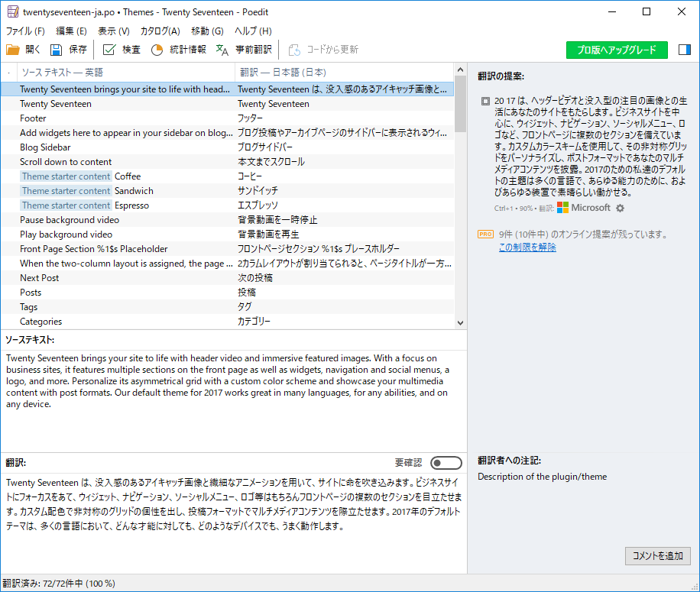Open the ヘルプ (H) menu
The width and height of the screenshot is (700, 592).
pyautogui.click(x=253, y=31)
